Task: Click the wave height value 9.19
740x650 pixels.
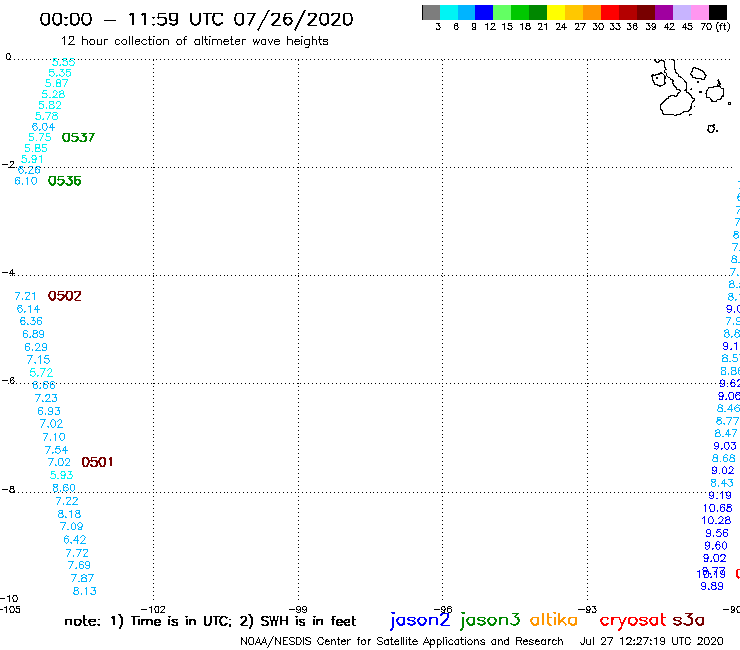Action: point(720,495)
